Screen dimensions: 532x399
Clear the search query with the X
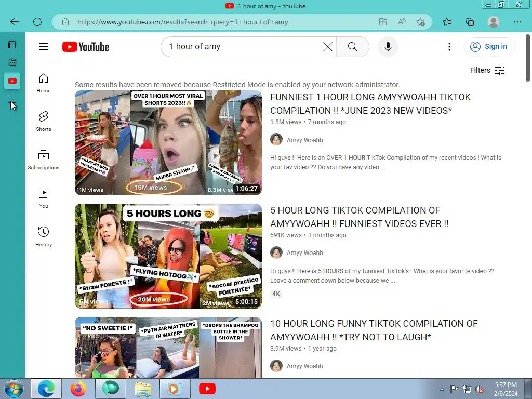coord(327,46)
